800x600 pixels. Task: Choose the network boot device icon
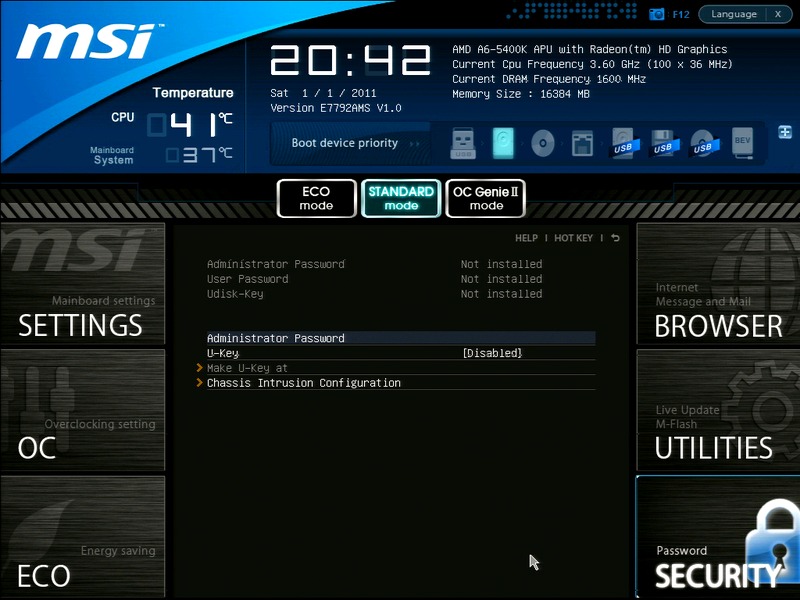(x=582, y=144)
